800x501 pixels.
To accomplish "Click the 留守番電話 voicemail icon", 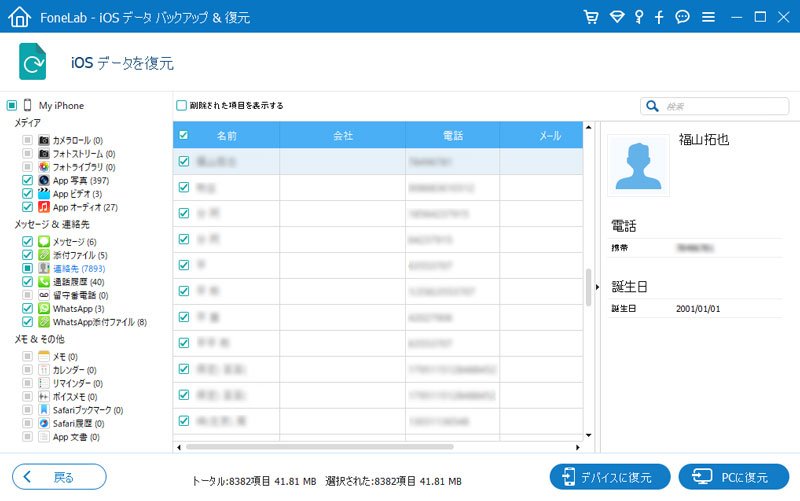I will pos(44,295).
